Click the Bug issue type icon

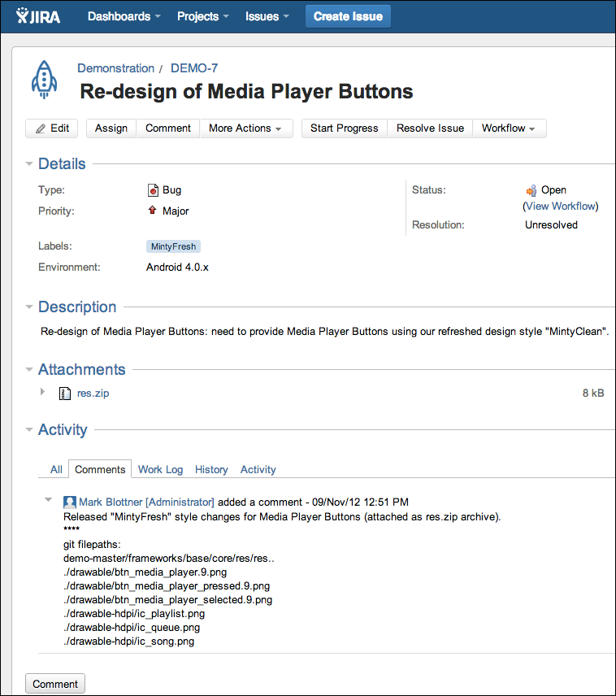(x=153, y=190)
